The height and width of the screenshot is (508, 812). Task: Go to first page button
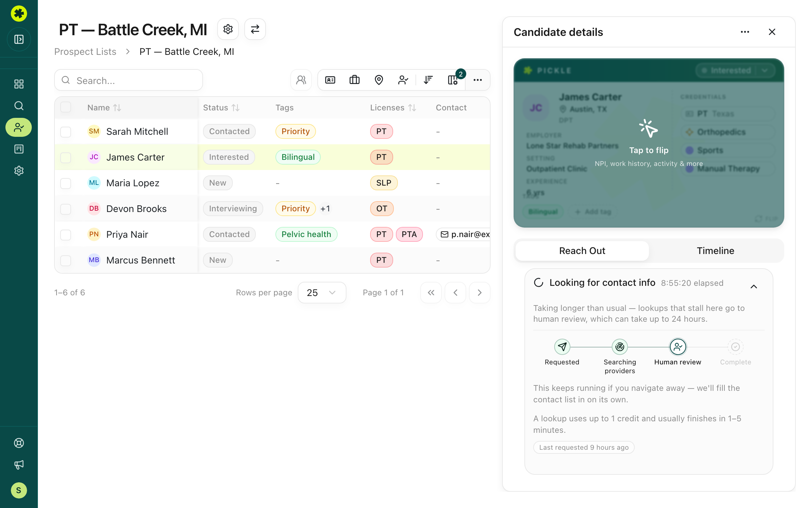[x=431, y=293]
